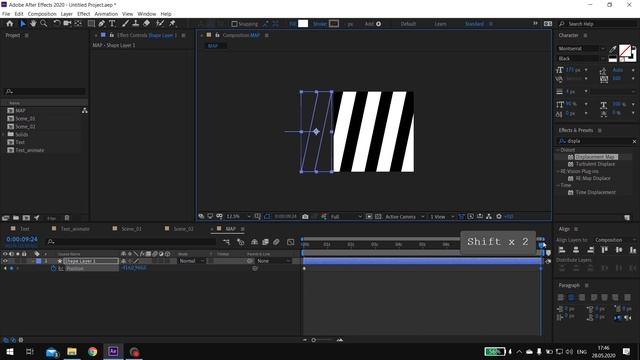Open the magnification ratio 12.5% dropdown
The image size is (640, 360).
click(x=238, y=217)
